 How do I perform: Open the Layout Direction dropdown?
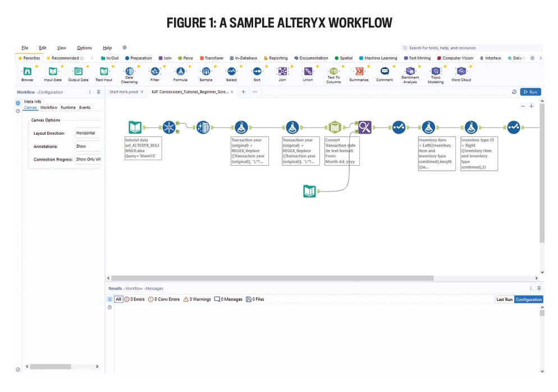[88, 133]
